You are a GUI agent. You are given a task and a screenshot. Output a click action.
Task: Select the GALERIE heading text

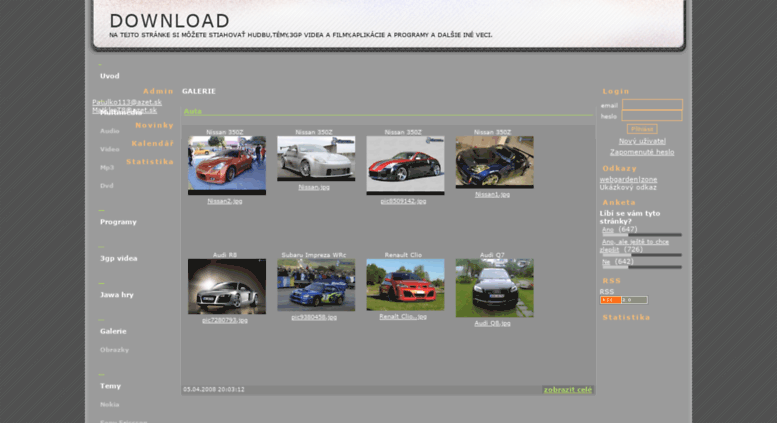pyautogui.click(x=199, y=91)
